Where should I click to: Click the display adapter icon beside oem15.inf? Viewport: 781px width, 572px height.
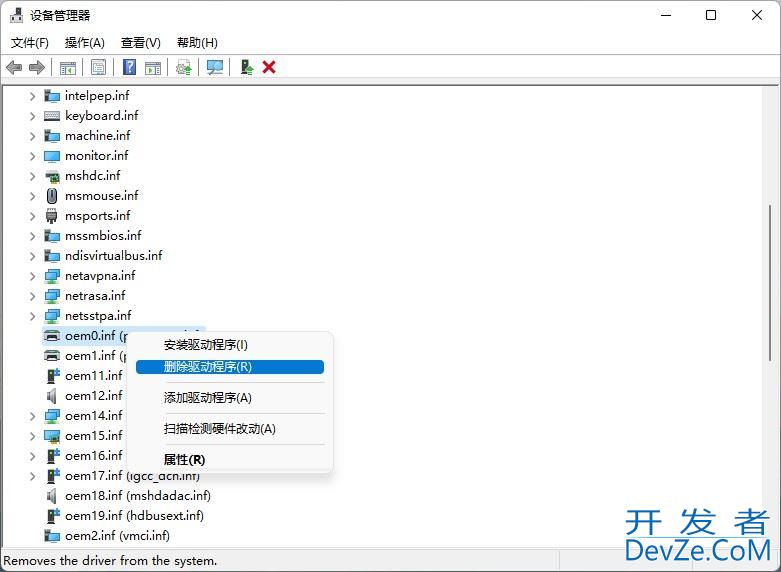tap(52, 436)
